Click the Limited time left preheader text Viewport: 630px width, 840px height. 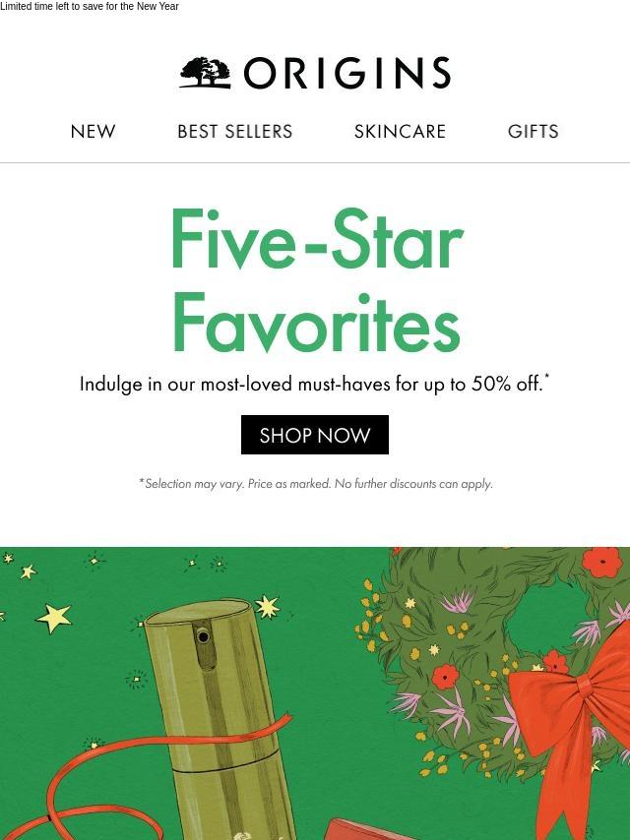tap(90, 7)
